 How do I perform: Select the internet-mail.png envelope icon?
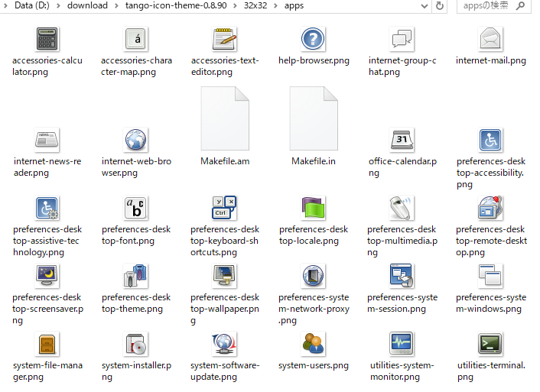490,39
